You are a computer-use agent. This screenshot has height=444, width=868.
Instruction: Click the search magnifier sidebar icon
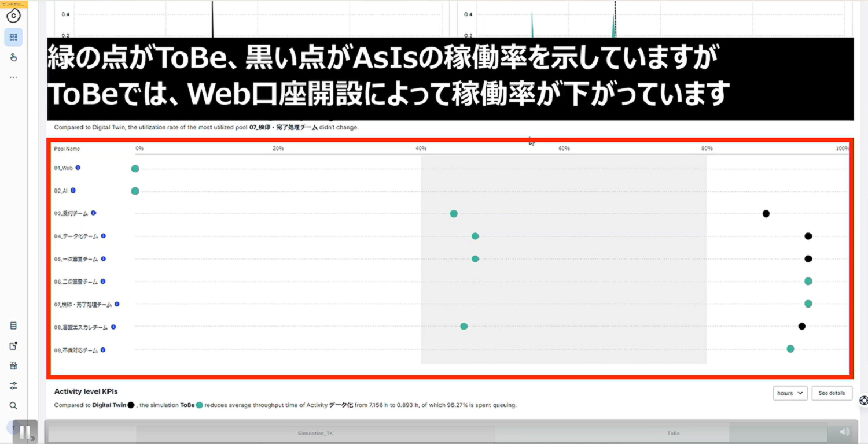click(13, 405)
